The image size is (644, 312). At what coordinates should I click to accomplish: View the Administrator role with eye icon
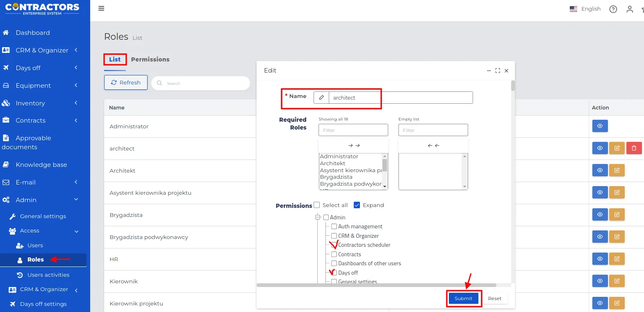click(x=600, y=126)
